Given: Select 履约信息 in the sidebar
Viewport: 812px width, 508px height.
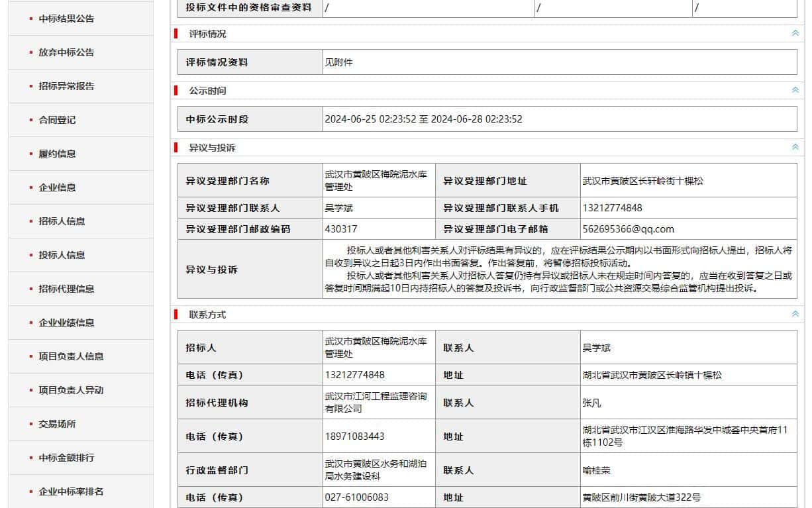Looking at the screenshot, I should [57, 154].
